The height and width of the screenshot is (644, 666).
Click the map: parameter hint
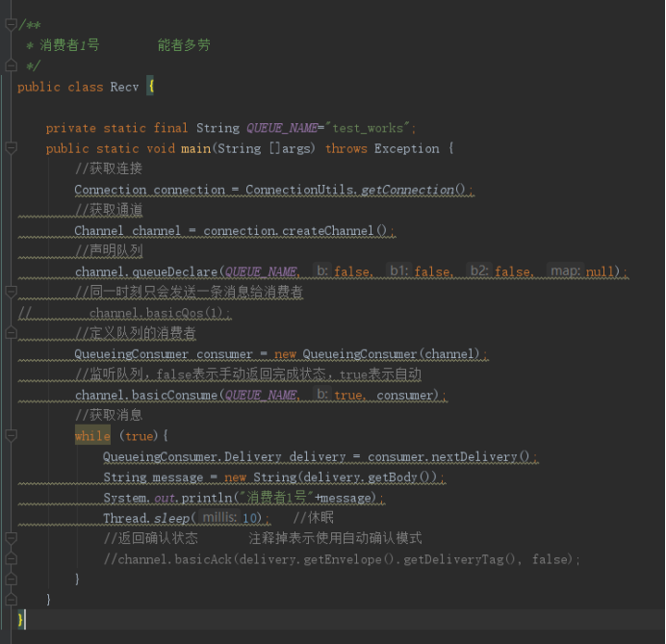[x=565, y=270]
